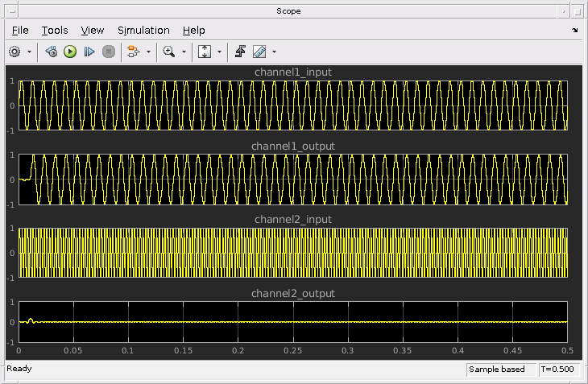Click the Step Forward icon
The height and width of the screenshot is (384, 588).
[89, 52]
